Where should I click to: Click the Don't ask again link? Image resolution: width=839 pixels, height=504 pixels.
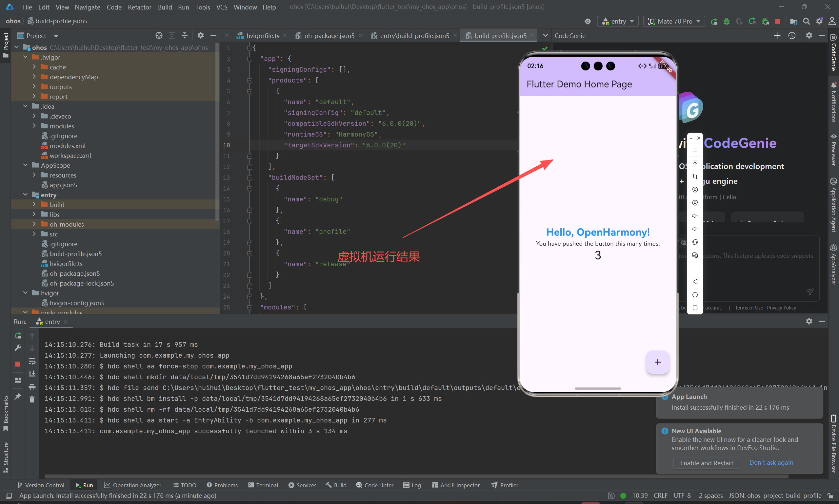771,462
